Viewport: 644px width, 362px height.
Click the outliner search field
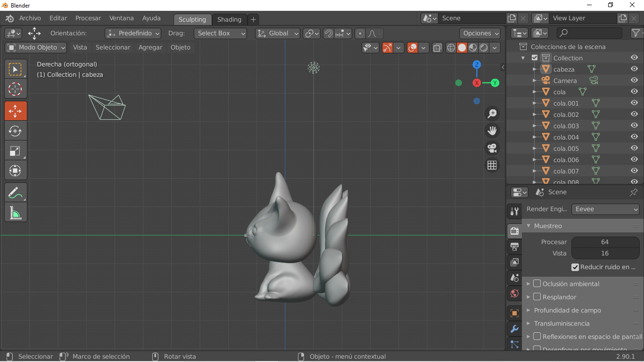pyautogui.click(x=589, y=33)
